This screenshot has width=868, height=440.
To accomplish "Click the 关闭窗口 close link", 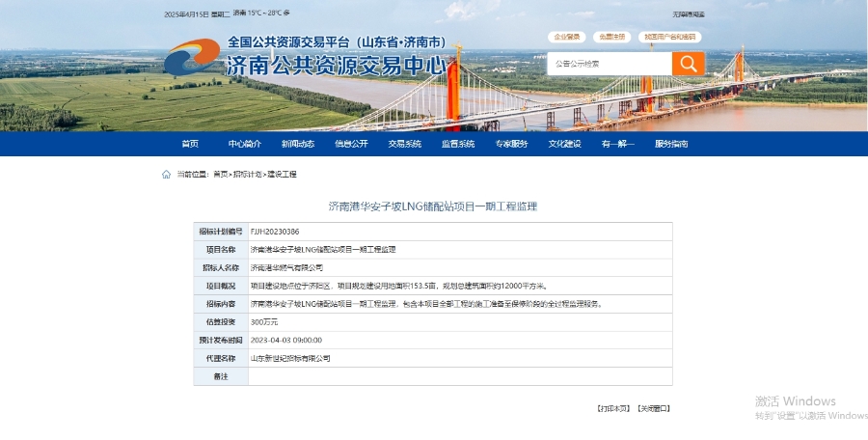I will (x=653, y=408).
